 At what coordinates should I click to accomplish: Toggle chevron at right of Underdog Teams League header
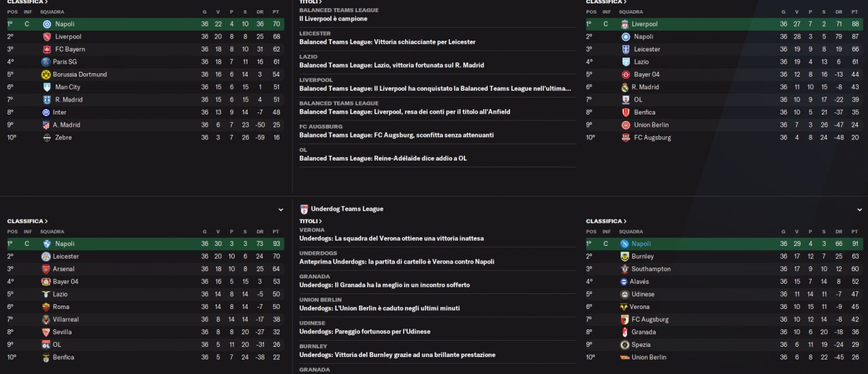[x=860, y=210]
